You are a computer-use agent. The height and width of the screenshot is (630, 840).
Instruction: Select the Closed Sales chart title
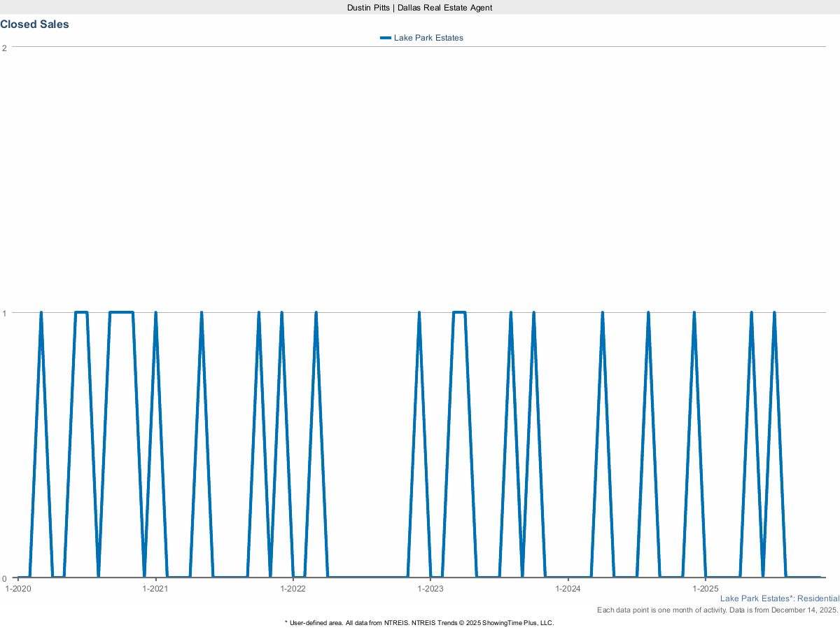pyautogui.click(x=34, y=24)
